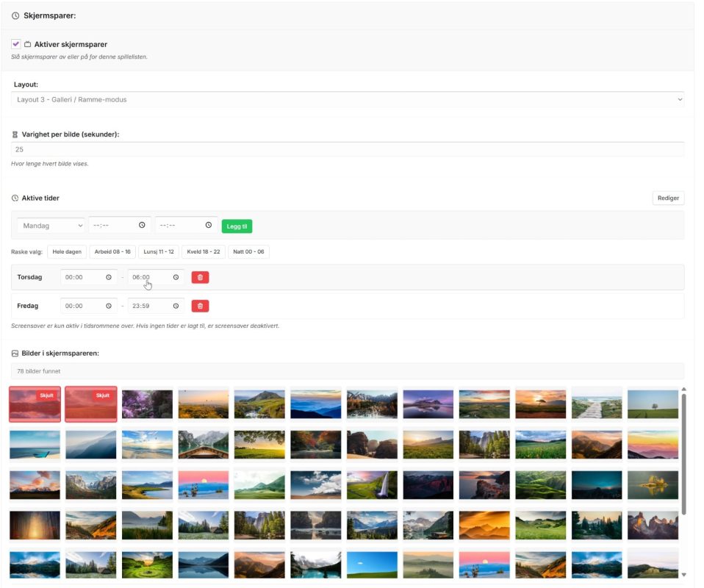Click clock icon in new start time field
This screenshot has width=704, height=588.
142,225
